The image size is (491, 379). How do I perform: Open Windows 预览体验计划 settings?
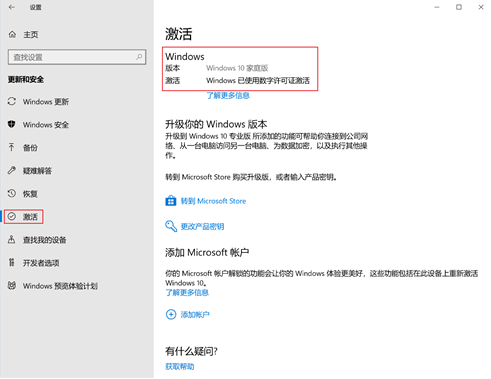tap(60, 286)
